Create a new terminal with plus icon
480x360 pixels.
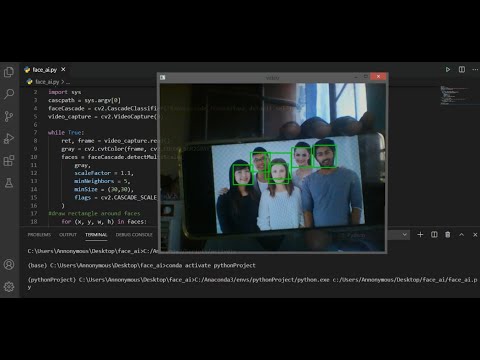click(x=420, y=235)
